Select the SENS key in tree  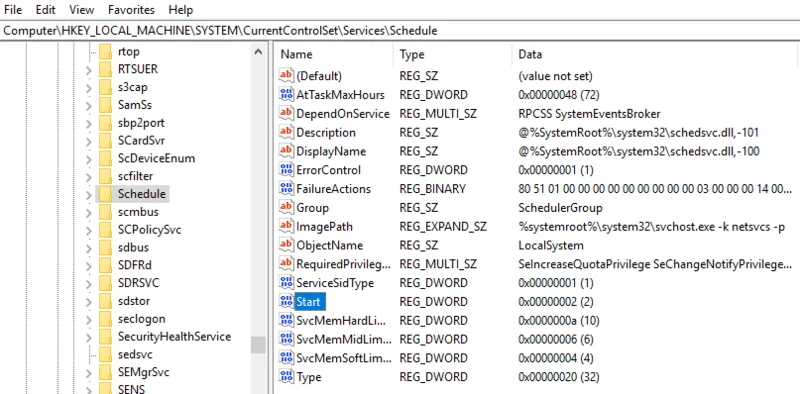[131, 389]
